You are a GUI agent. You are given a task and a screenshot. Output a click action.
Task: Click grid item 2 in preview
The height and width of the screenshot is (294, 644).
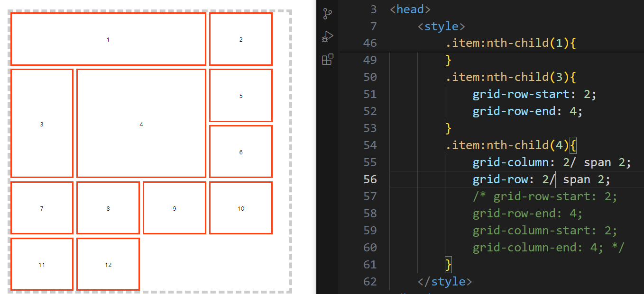(241, 39)
